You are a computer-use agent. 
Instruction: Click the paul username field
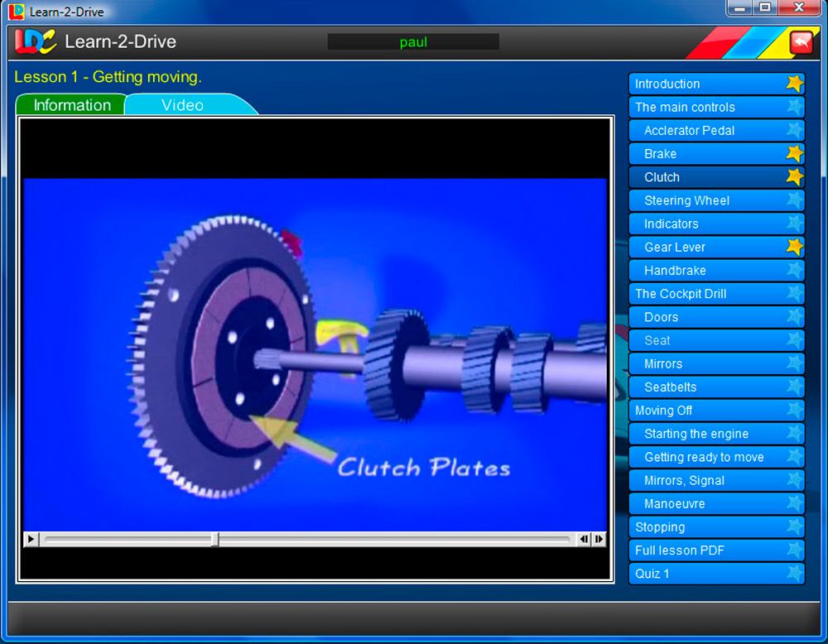[x=412, y=41]
